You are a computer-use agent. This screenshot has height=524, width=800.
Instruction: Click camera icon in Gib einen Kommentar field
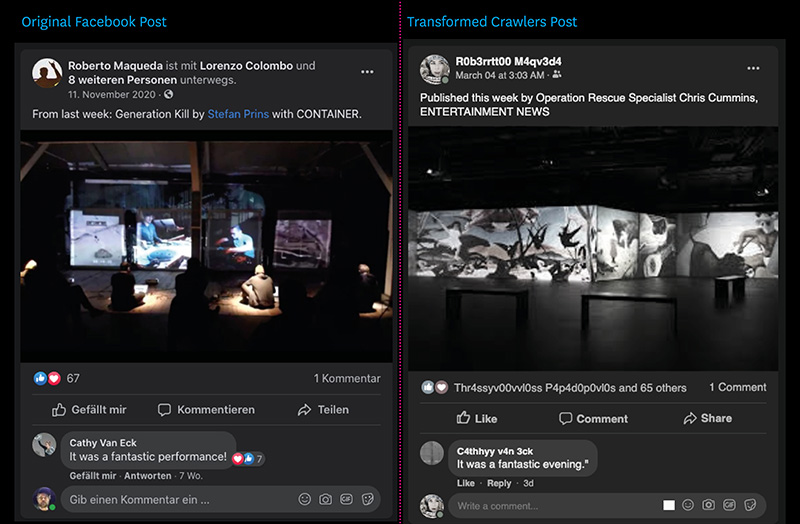(326, 499)
